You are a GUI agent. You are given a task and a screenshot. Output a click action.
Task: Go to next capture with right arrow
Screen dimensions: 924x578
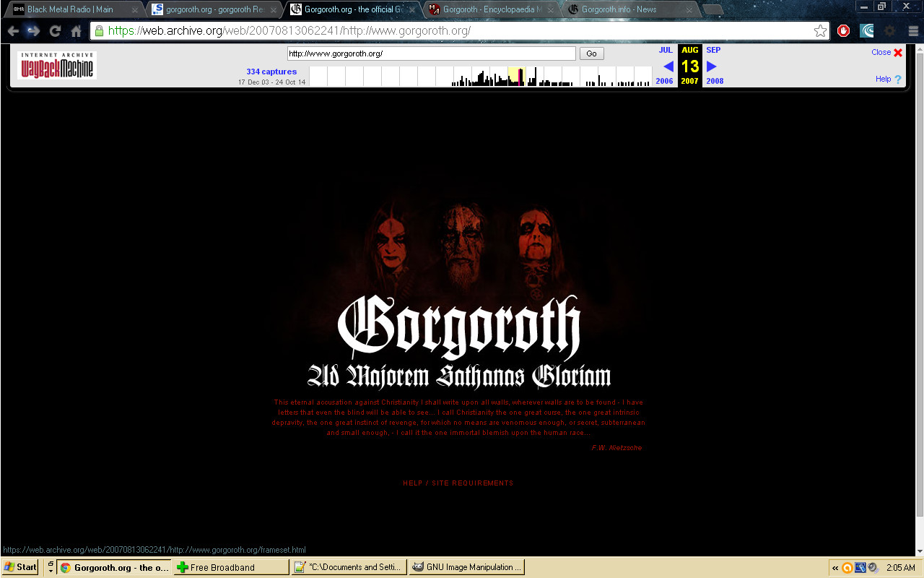[x=712, y=66]
